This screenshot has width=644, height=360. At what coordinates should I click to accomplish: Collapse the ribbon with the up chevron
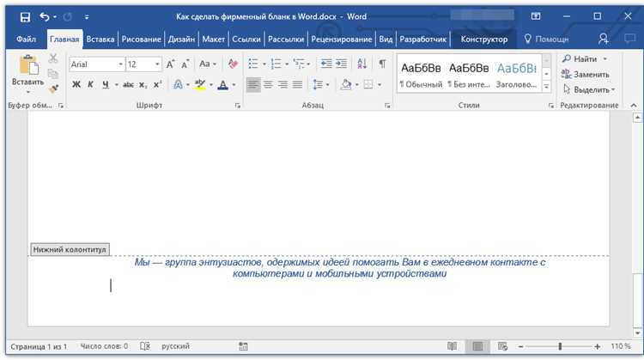(x=634, y=106)
